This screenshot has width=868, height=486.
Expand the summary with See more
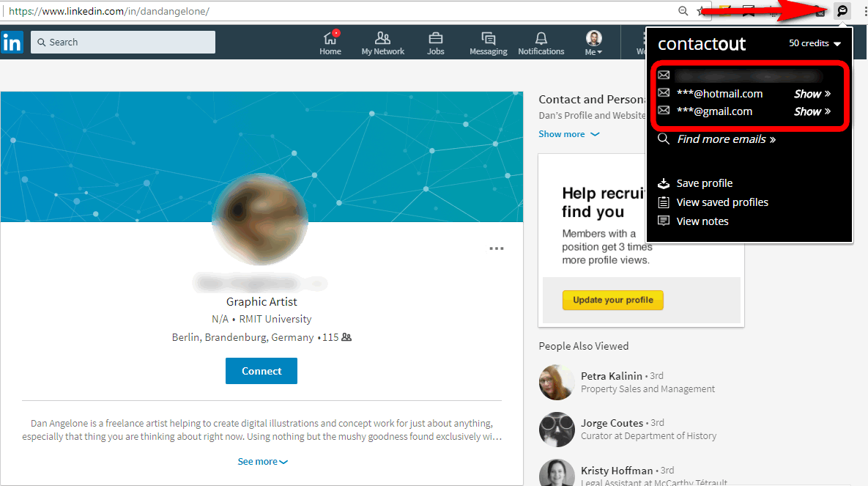(x=262, y=462)
